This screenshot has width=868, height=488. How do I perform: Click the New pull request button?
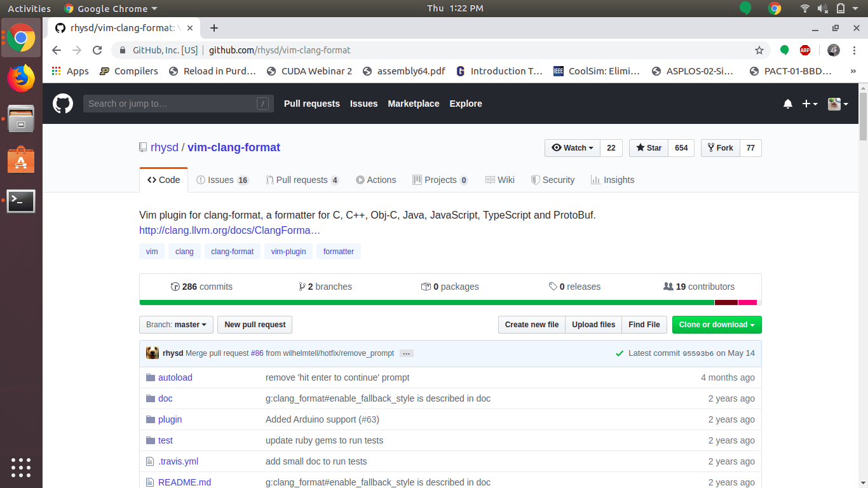(x=254, y=325)
